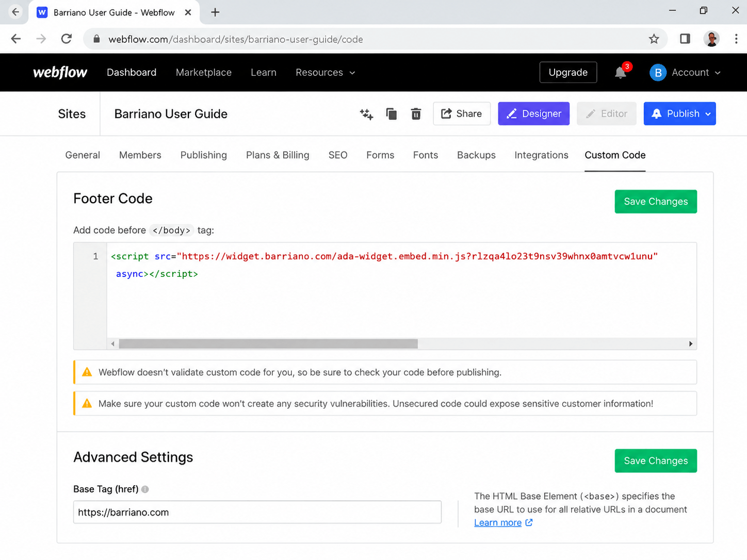Open Marketplace in the top nav

(x=204, y=73)
